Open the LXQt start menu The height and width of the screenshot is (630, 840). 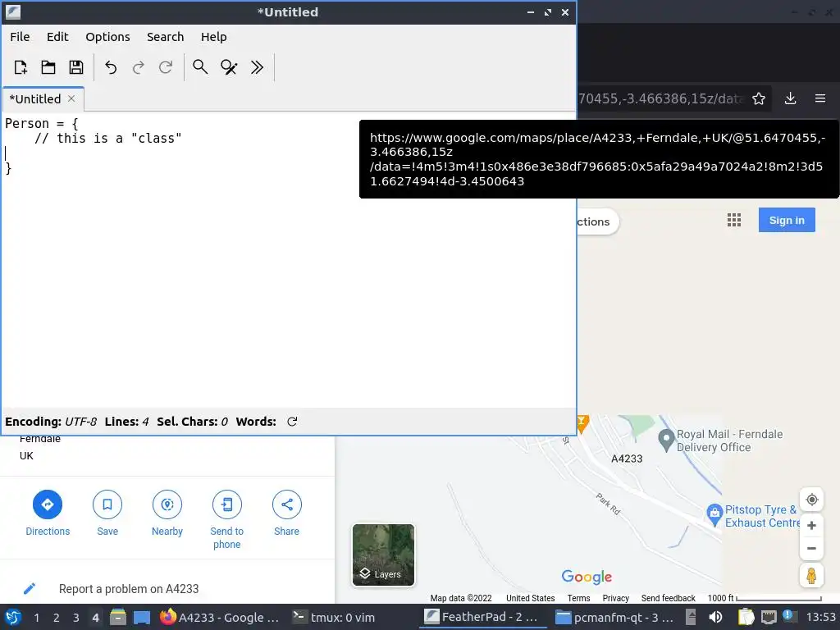point(13,617)
